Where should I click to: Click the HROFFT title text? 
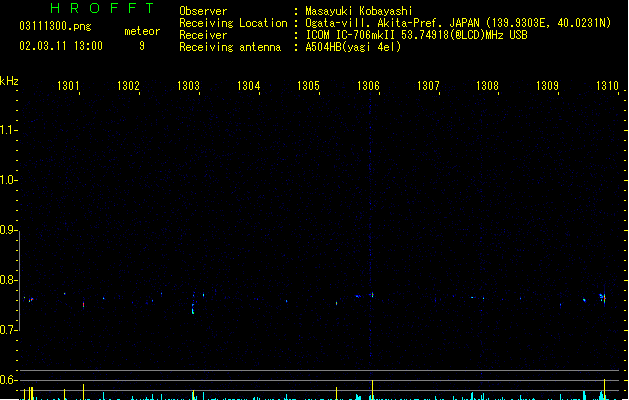pyautogui.click(x=102, y=8)
